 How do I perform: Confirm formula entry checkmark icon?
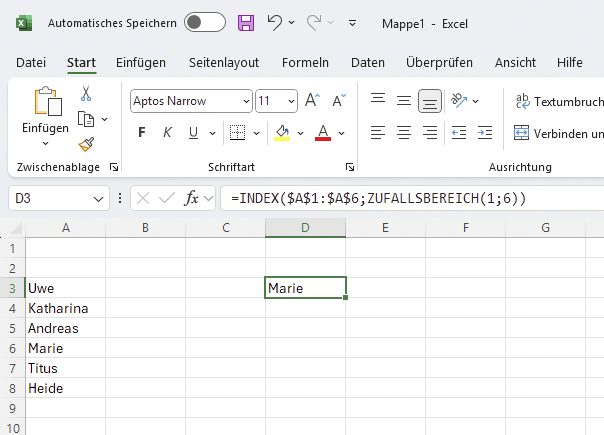coord(167,198)
